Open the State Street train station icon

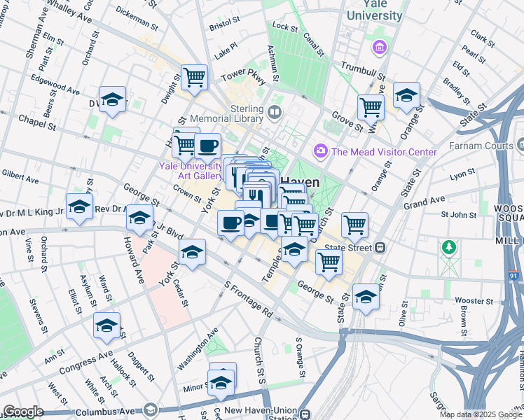(x=380, y=248)
